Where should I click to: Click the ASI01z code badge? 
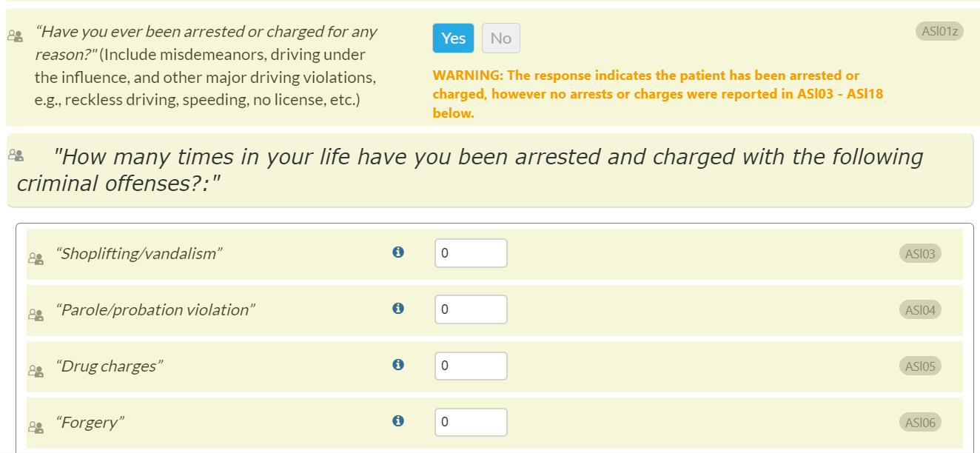pyautogui.click(x=939, y=31)
